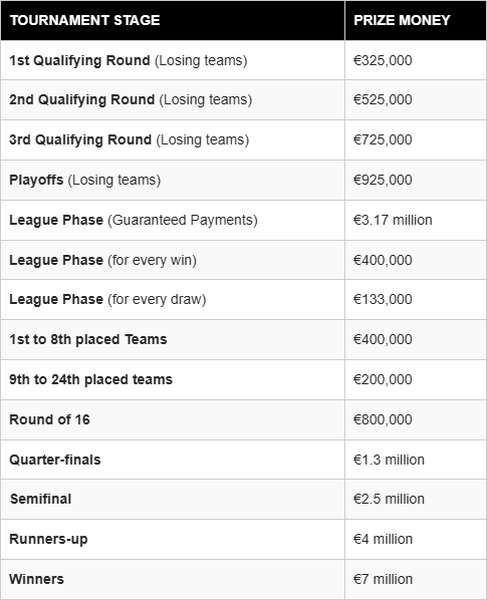487x600 pixels.
Task: Click the PRIZE MONEY column header
Action: click(402, 20)
